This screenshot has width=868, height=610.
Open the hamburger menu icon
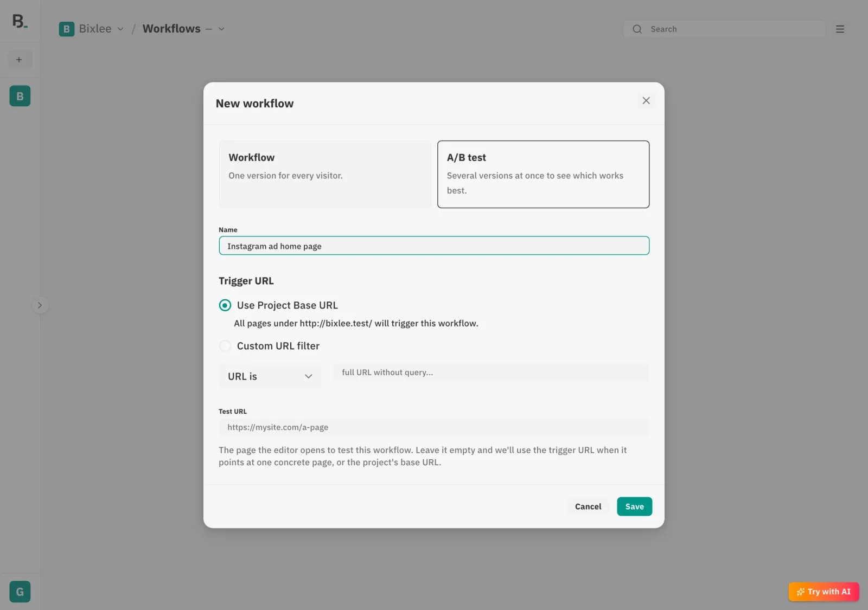click(x=840, y=29)
